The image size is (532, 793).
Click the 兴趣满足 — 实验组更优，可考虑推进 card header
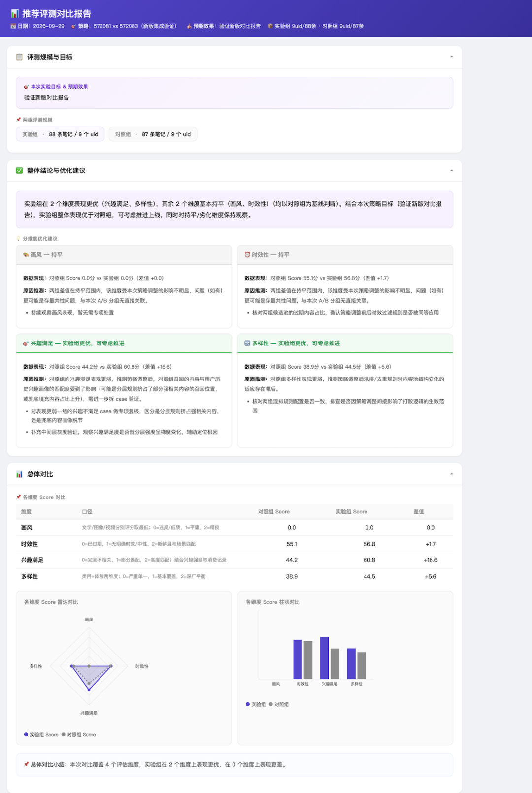(124, 344)
